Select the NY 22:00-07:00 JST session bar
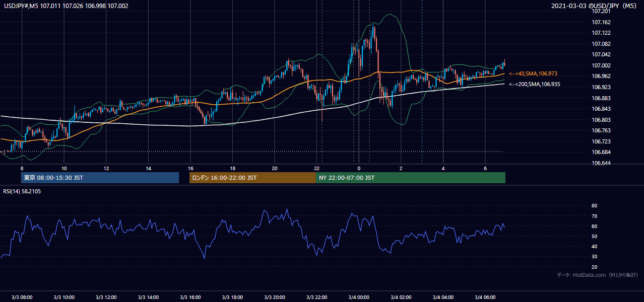This screenshot has height=302, width=644. click(x=411, y=178)
